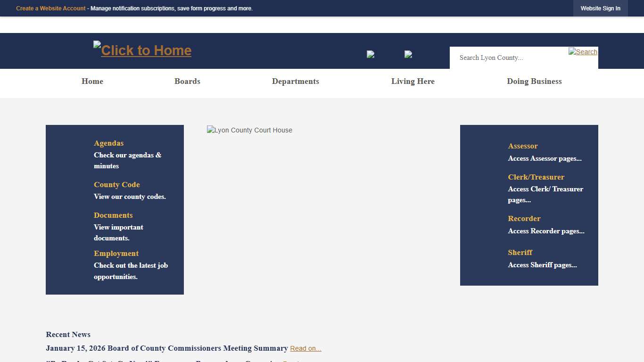The width and height of the screenshot is (644, 362).
Task: Click the second social media icon in header
Action: 407,54
